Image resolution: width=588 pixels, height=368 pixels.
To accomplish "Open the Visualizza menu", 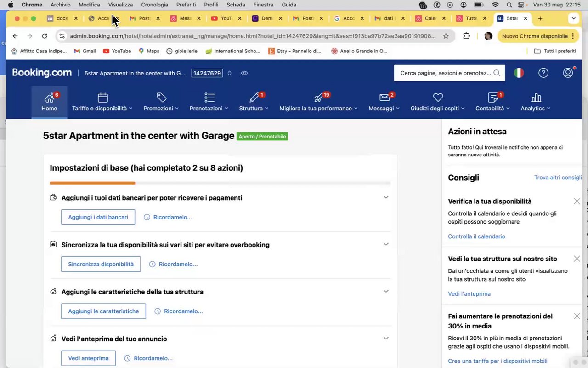I will [x=120, y=5].
